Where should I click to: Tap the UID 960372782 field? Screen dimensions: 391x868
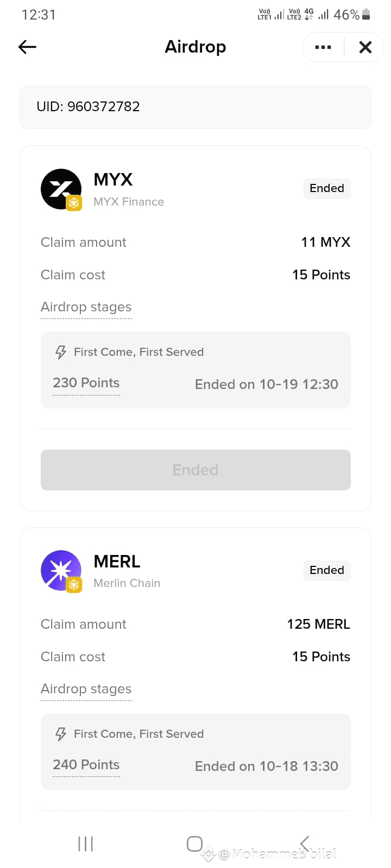(195, 107)
